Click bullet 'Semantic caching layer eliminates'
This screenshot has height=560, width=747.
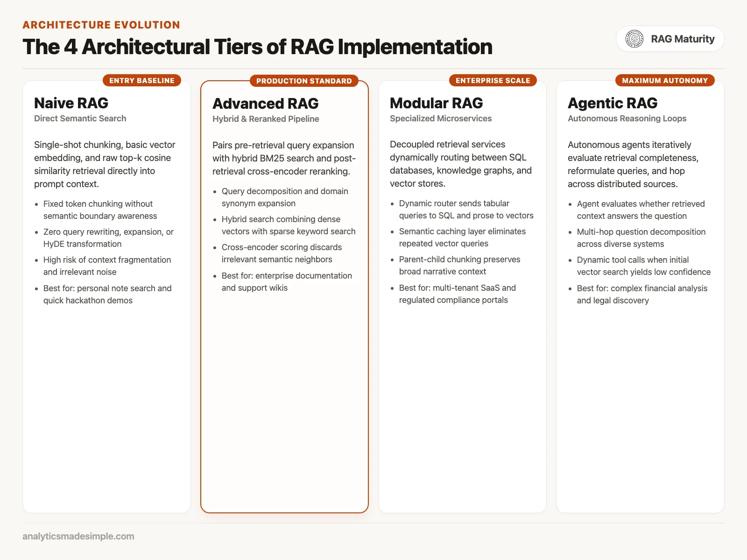click(x=462, y=238)
